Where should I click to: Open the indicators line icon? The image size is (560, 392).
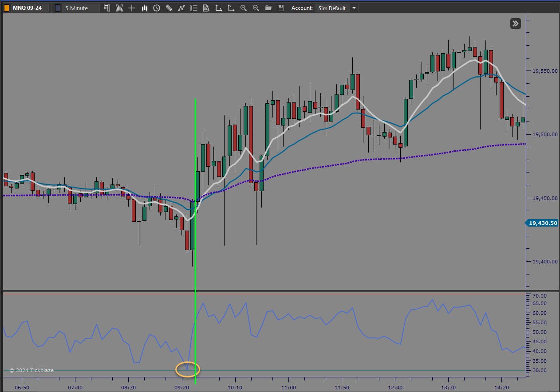coord(181,8)
